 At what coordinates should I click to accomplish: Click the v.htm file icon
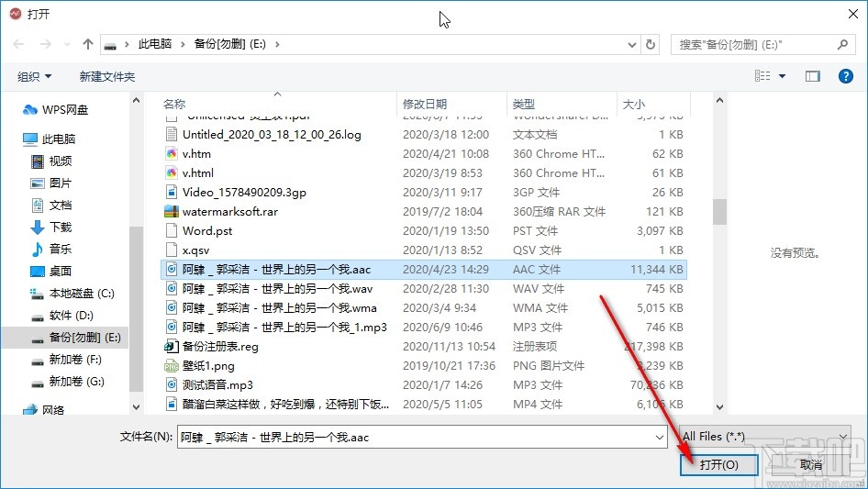point(172,154)
